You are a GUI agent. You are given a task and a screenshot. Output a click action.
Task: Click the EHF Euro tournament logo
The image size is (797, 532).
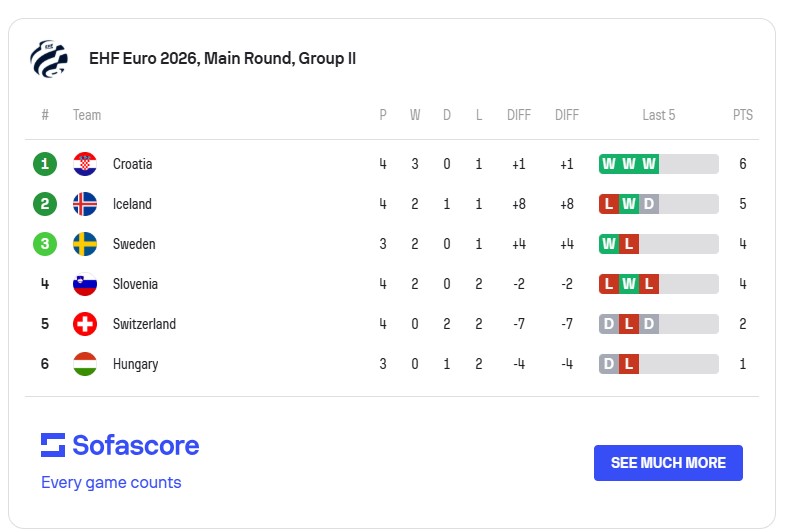click(x=49, y=58)
